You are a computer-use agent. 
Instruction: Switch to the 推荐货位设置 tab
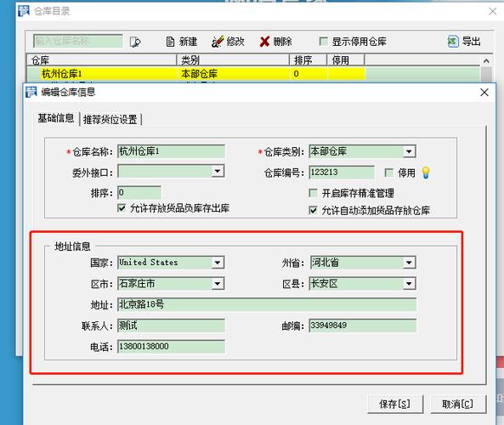pyautogui.click(x=110, y=120)
